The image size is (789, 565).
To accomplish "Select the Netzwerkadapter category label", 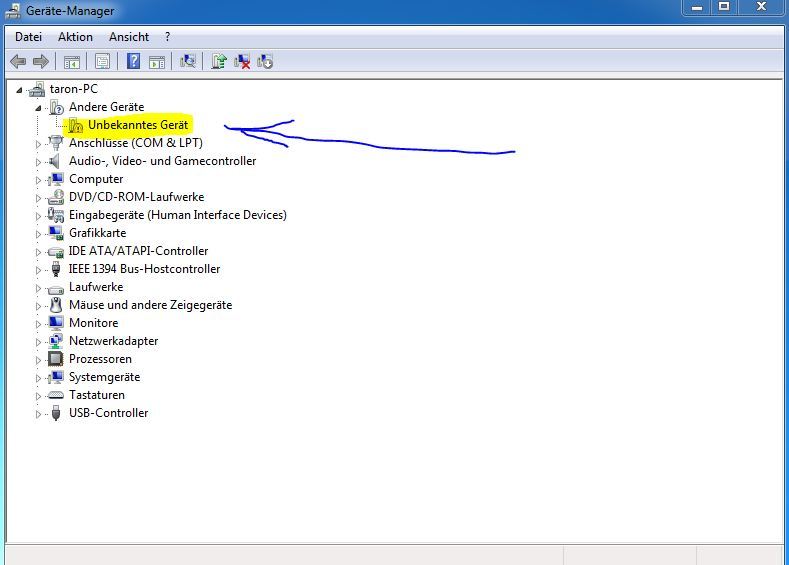I will click(113, 341).
